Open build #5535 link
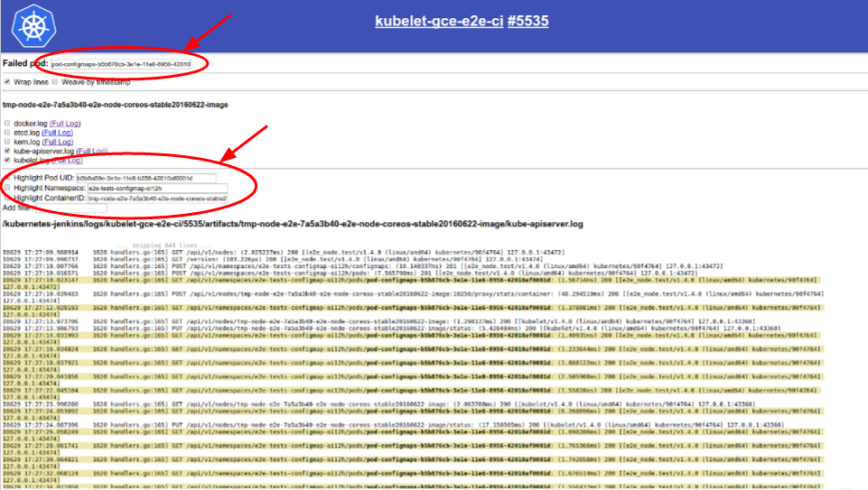This screenshot has height=490, width=868. click(x=528, y=21)
